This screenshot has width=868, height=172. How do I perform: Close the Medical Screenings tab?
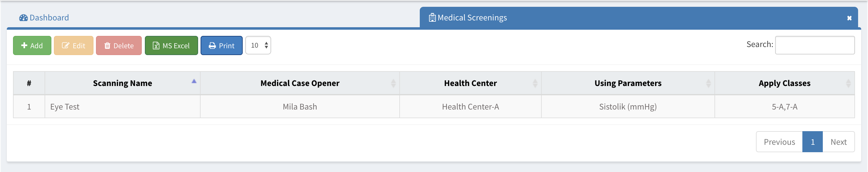(x=849, y=18)
